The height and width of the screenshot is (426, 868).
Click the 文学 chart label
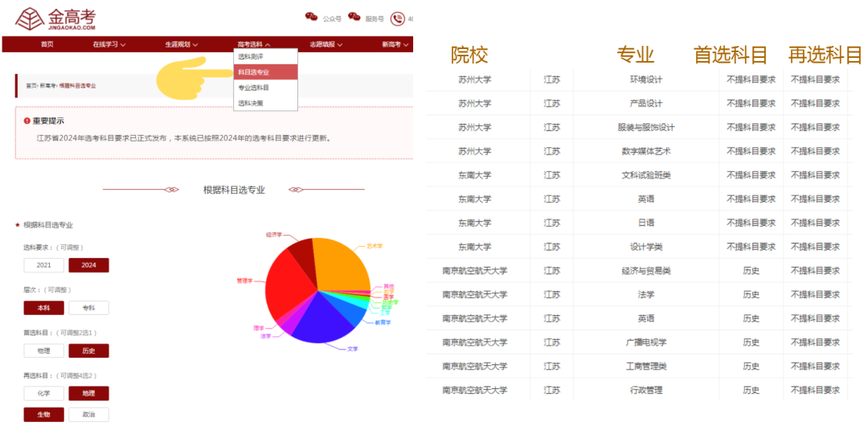pos(352,349)
